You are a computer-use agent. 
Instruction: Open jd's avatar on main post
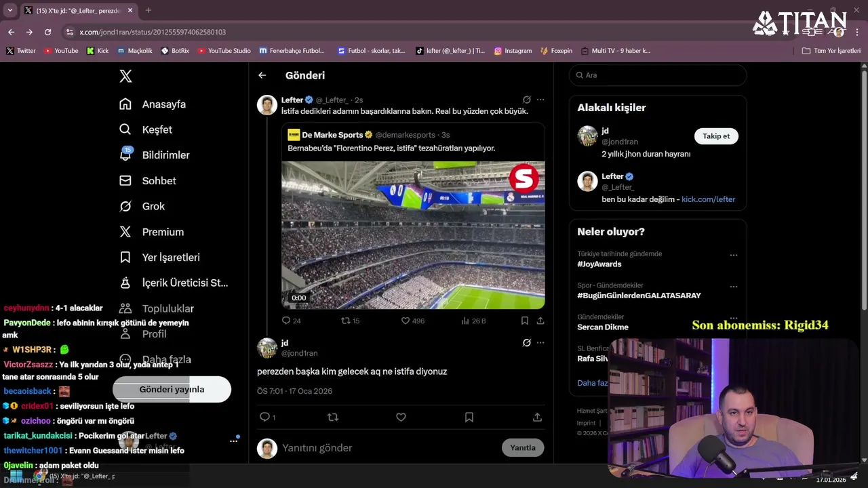pyautogui.click(x=267, y=348)
